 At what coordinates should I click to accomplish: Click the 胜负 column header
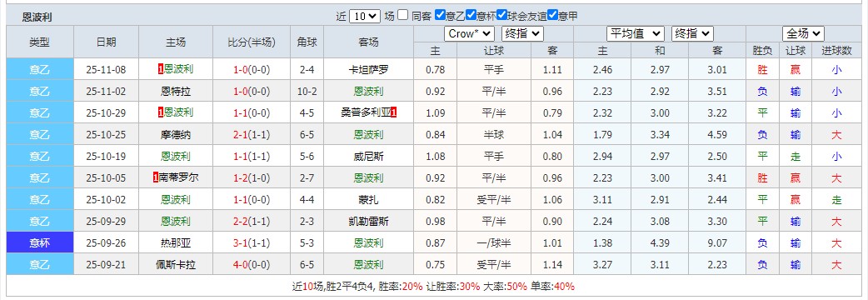[762, 51]
